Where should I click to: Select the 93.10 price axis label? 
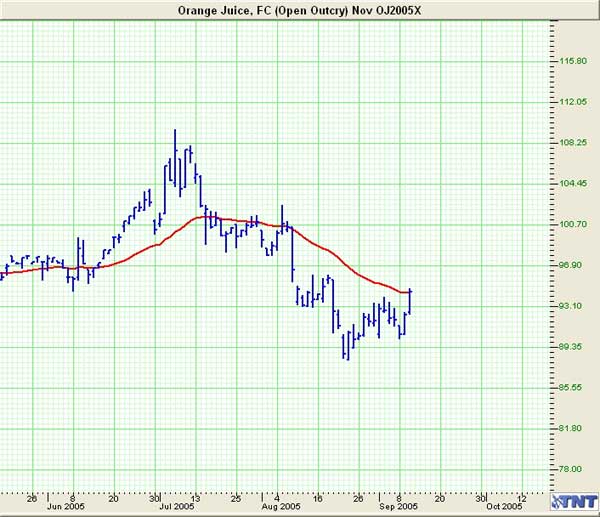click(x=573, y=306)
